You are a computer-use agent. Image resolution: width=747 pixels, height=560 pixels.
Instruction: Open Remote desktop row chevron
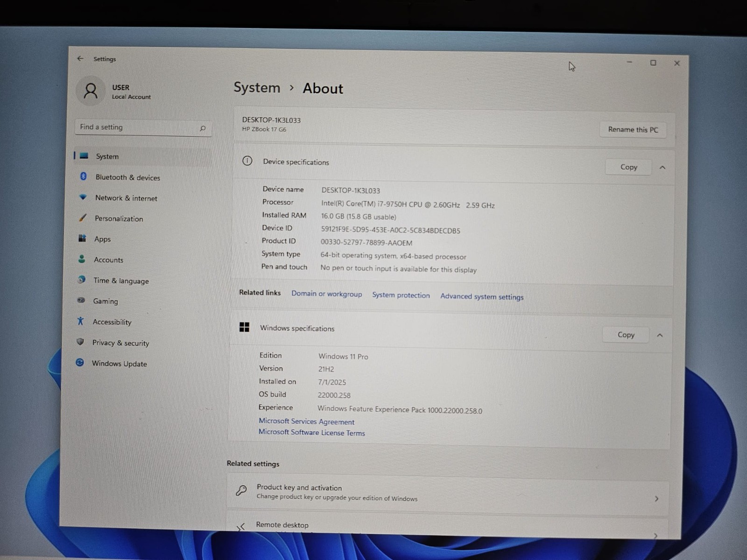pyautogui.click(x=655, y=535)
